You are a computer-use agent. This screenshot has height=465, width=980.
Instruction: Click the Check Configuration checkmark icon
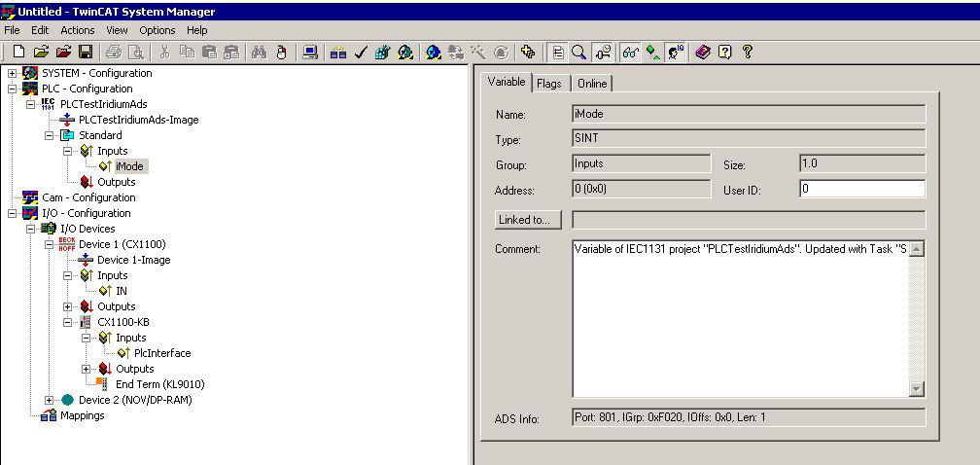click(360, 53)
